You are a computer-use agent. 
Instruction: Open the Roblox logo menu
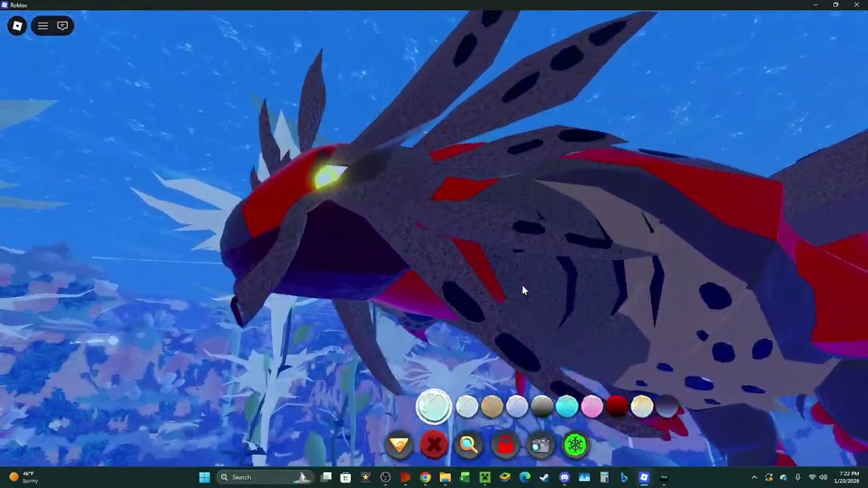[18, 26]
